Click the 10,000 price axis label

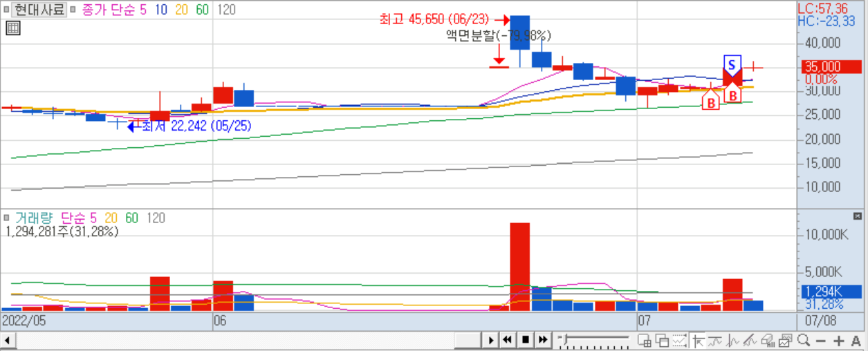coord(822,187)
